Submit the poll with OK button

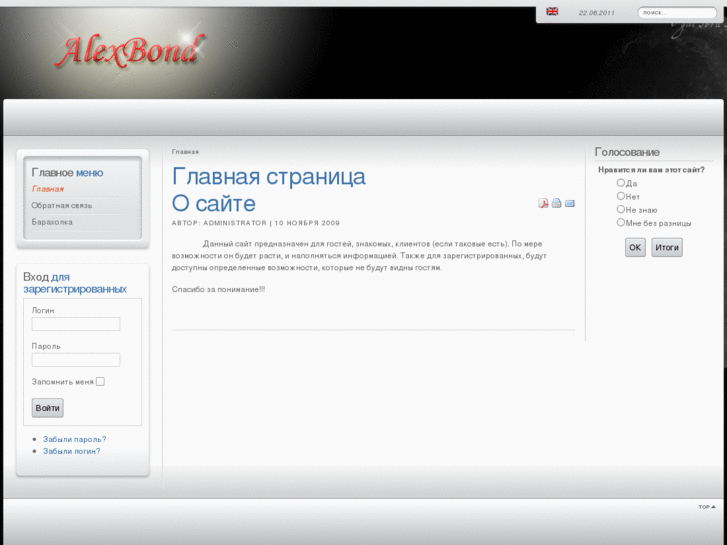click(635, 247)
